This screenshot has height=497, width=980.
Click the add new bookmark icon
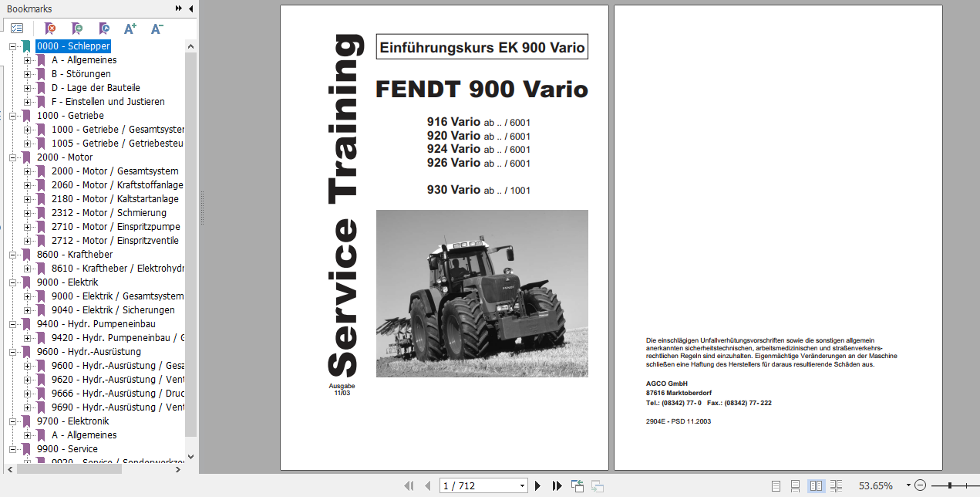77,29
